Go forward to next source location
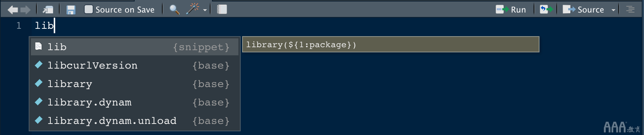Screen dimensions: 644x135 coord(25,10)
